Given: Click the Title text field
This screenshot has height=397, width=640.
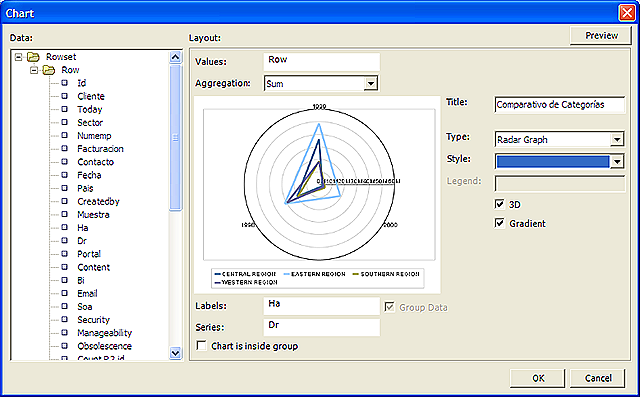Looking at the screenshot, I should click(x=560, y=105).
